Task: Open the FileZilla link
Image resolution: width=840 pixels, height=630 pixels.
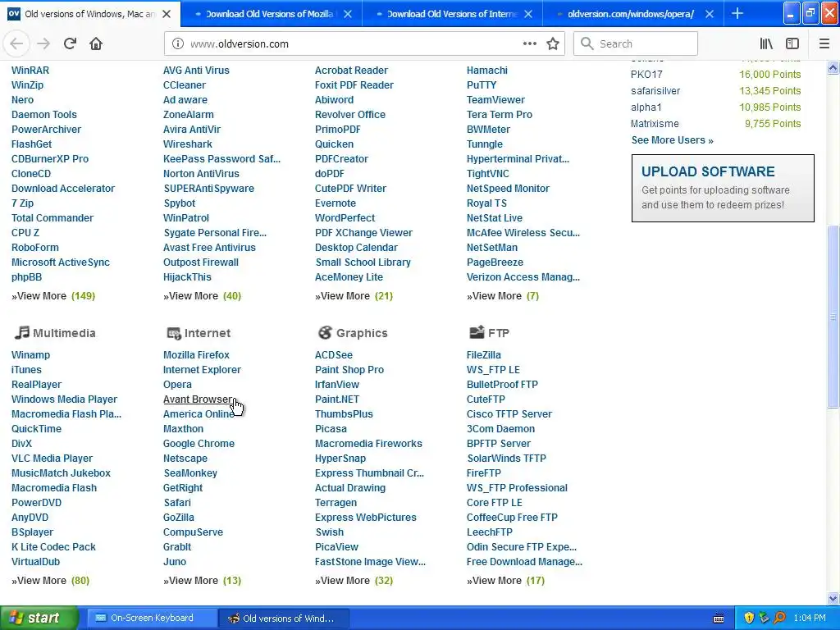Action: 484,355
